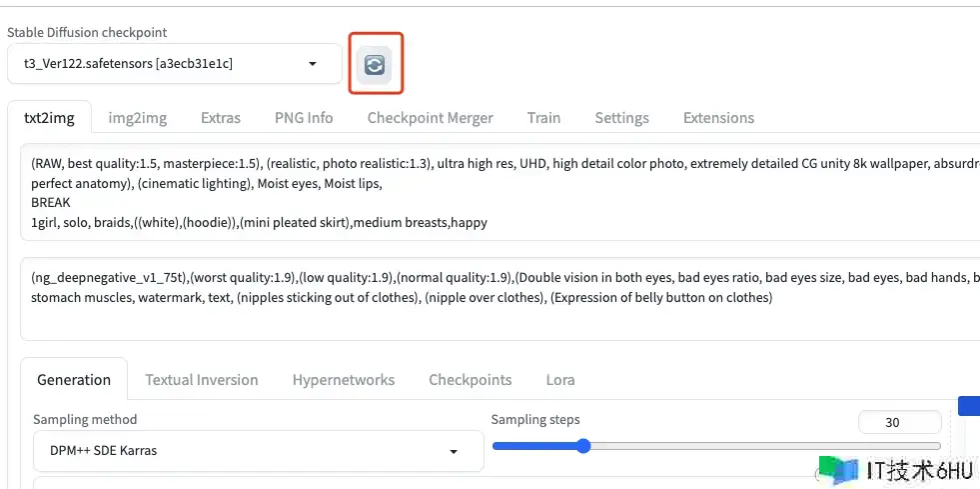
Task: Open the Lora sub-tab
Action: point(560,380)
